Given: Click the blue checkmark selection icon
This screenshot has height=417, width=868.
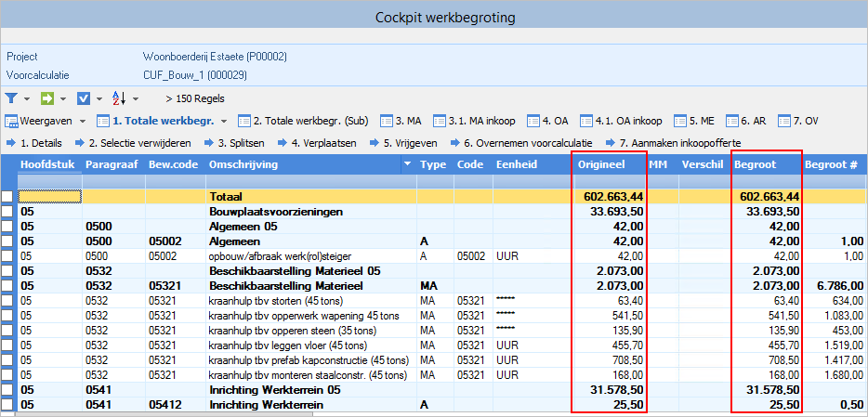Looking at the screenshot, I should (x=84, y=98).
